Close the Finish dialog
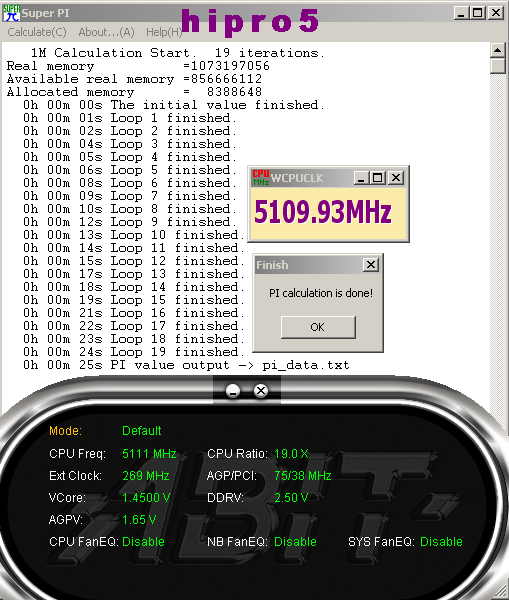Viewport: 509px width, 600px height. (x=371, y=264)
